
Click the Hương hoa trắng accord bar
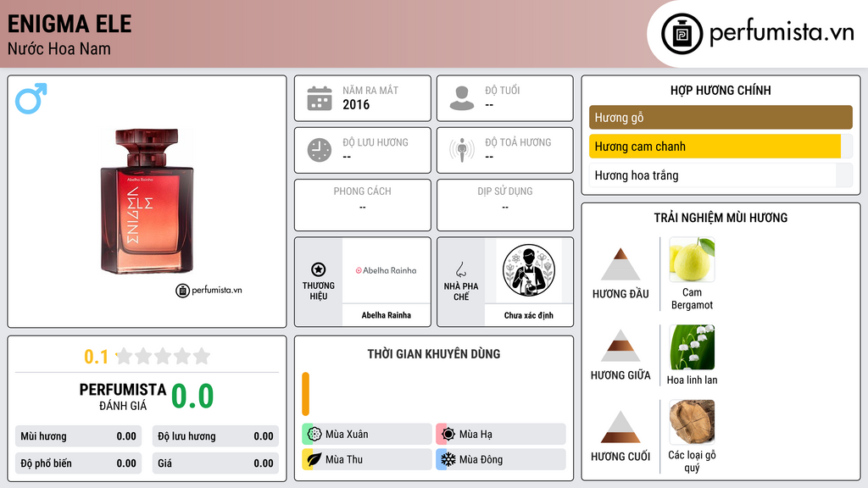721,175
